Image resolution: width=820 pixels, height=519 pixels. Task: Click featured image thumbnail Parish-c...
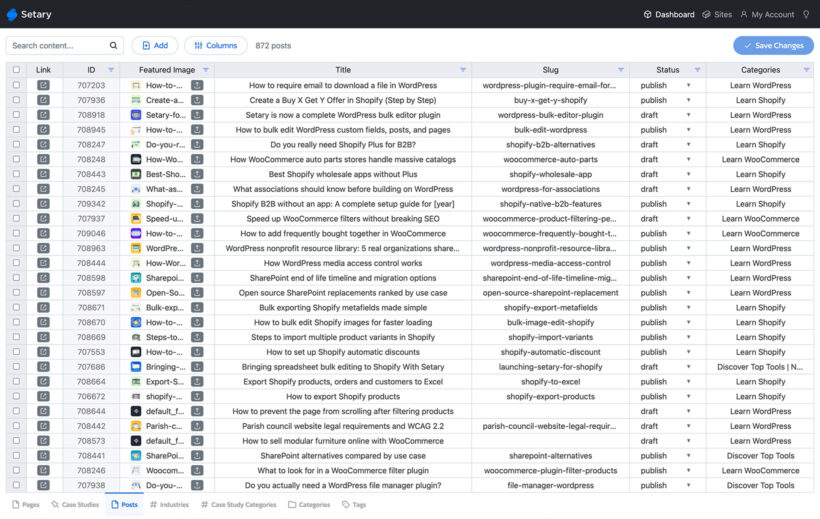tap(136, 426)
